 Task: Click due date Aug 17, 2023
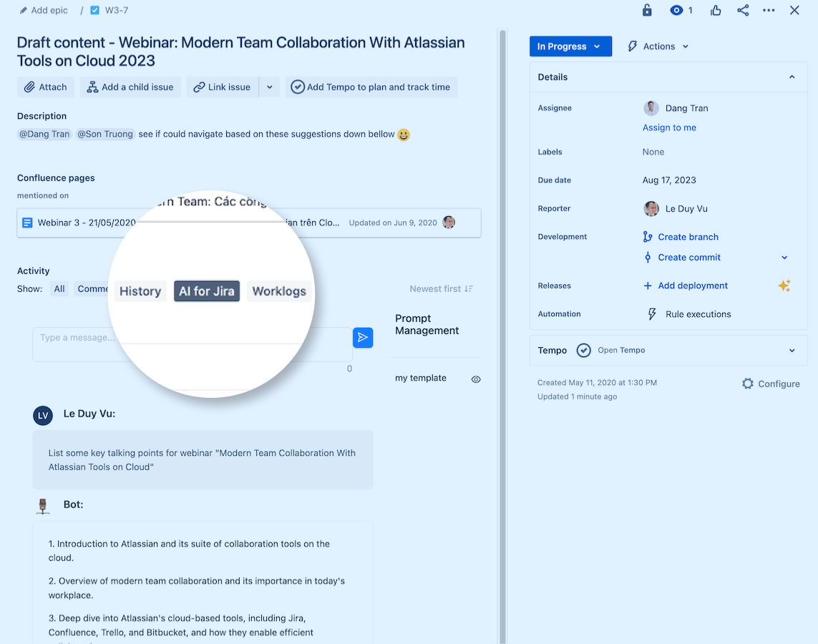pos(669,180)
